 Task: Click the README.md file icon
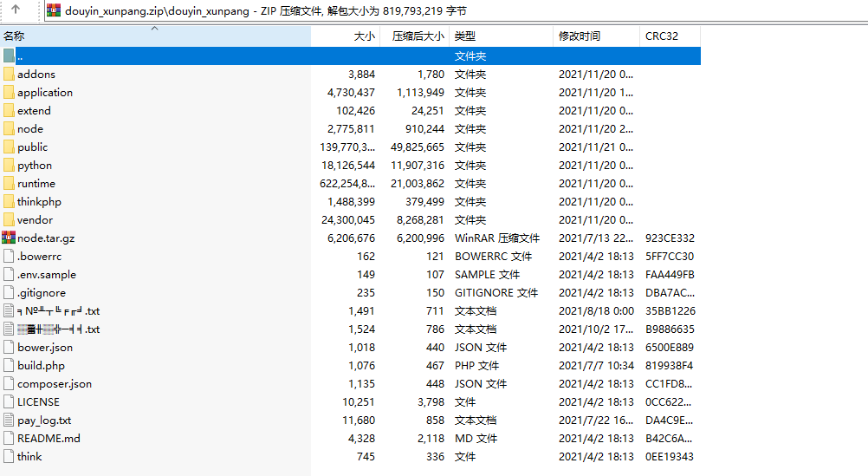9,439
